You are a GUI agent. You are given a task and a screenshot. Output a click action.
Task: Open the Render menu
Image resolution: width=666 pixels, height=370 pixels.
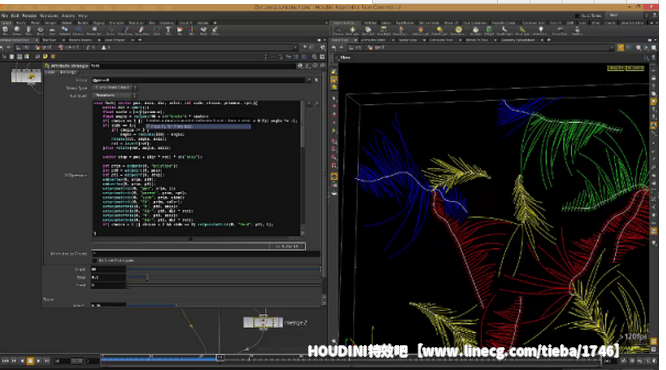point(29,16)
